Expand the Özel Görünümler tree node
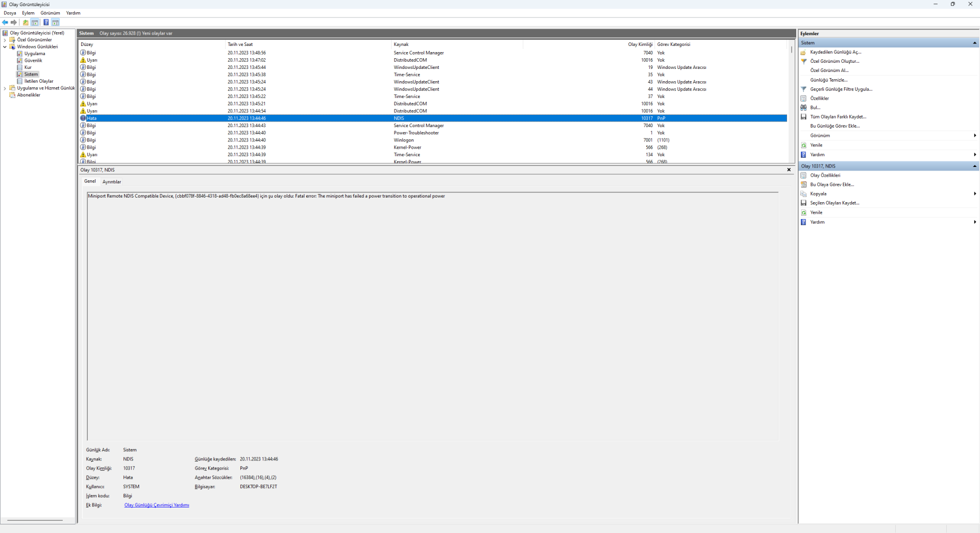 (x=5, y=40)
